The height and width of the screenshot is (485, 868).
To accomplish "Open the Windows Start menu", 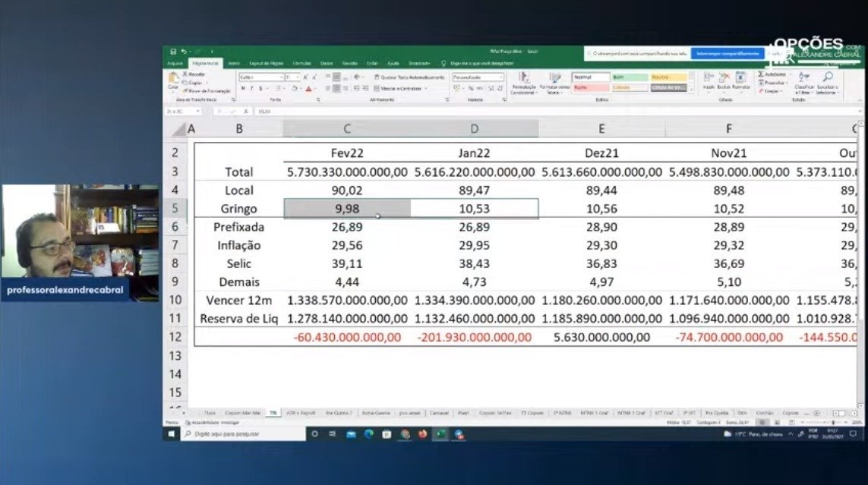I will 172,434.
